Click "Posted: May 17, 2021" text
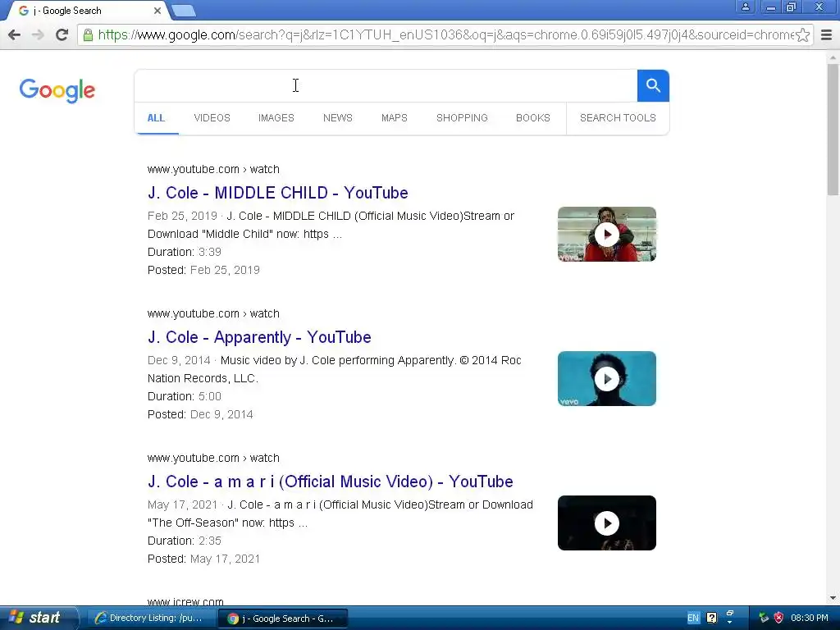840x630 pixels. tap(203, 559)
